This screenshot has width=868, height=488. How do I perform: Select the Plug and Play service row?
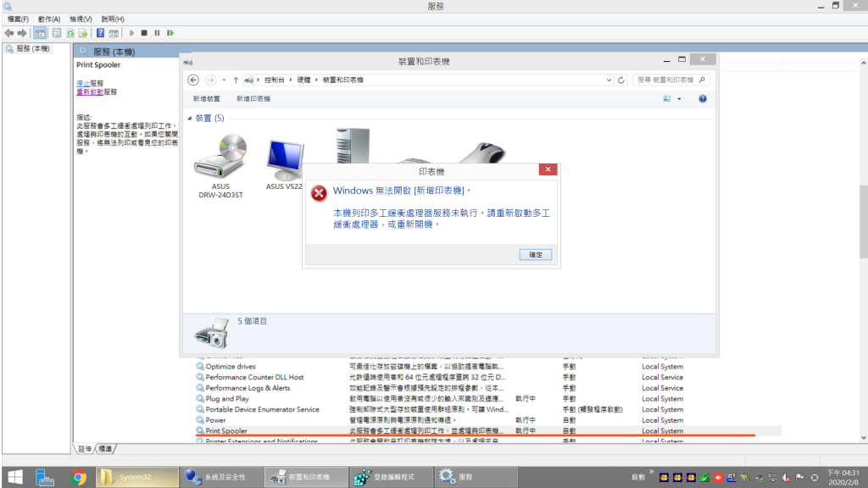(487, 399)
